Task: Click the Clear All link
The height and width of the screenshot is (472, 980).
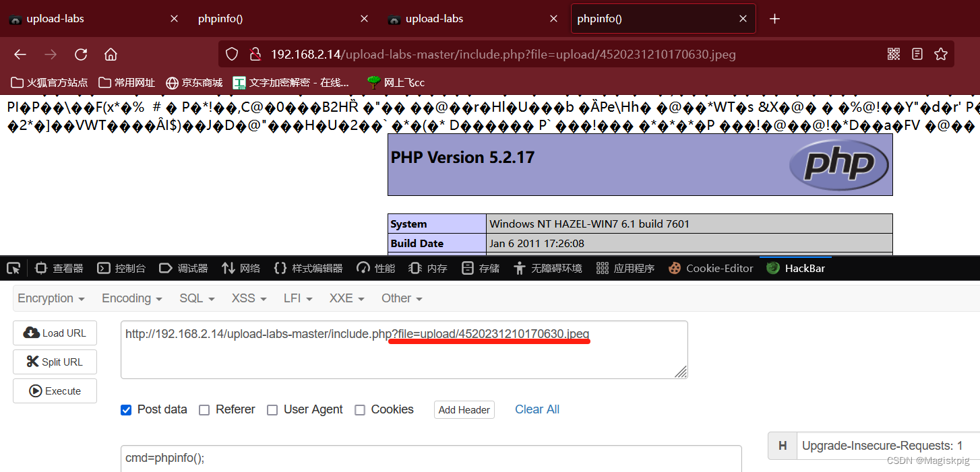Action: pyautogui.click(x=537, y=409)
